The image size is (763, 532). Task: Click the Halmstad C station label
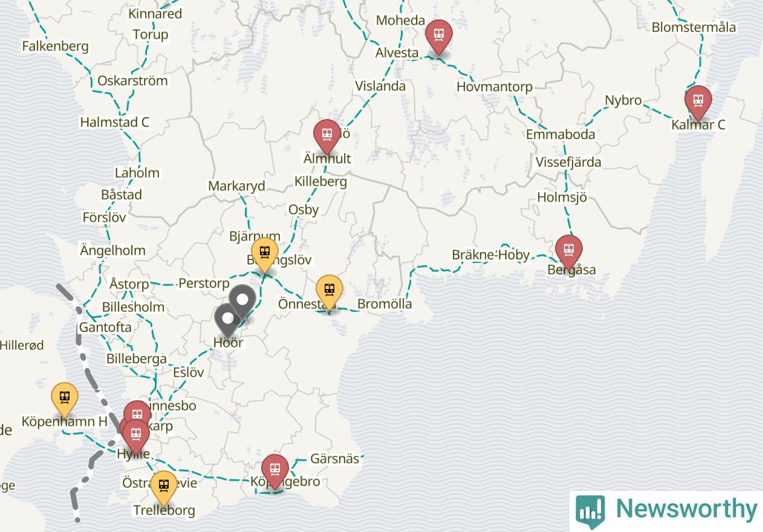(x=115, y=122)
